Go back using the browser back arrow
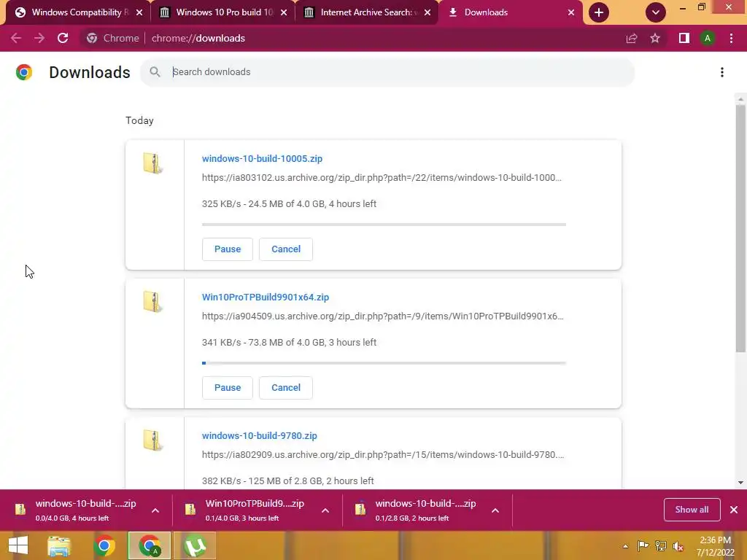 [x=16, y=38]
